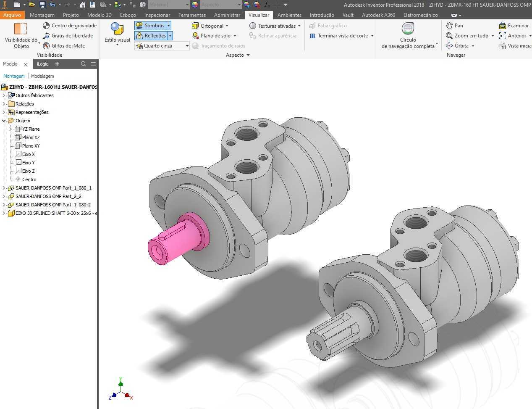Toggle Texturas ativadas option
532x409 pixels.
click(x=275, y=26)
